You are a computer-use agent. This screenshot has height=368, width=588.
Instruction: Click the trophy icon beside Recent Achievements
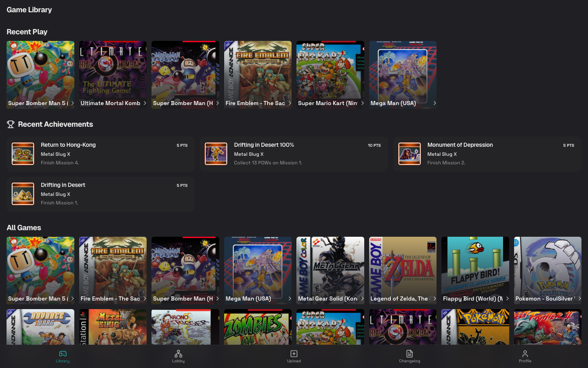coord(11,124)
